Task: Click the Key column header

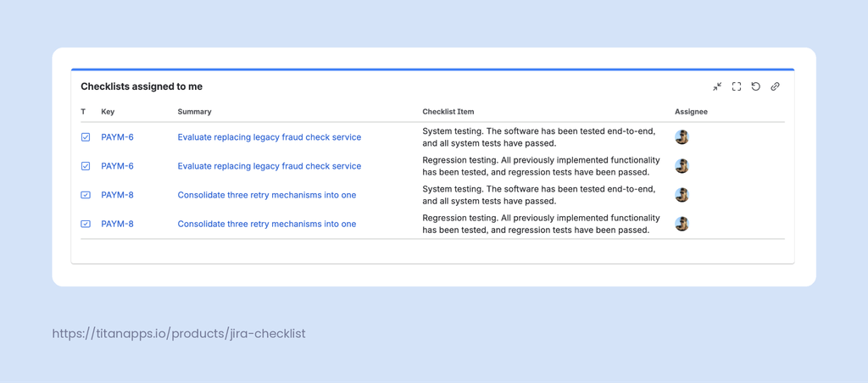Action: pyautogui.click(x=108, y=112)
